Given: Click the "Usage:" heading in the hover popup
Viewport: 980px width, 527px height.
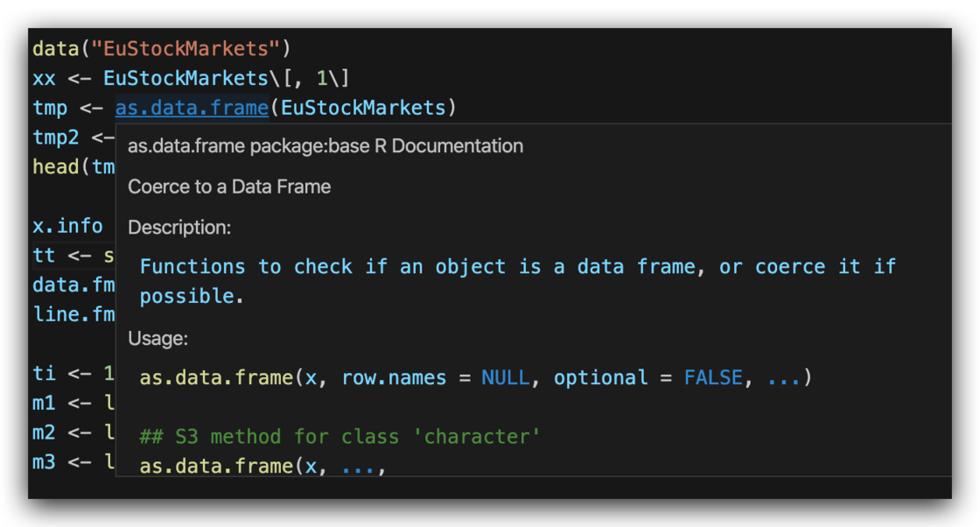Looking at the screenshot, I should (157, 338).
